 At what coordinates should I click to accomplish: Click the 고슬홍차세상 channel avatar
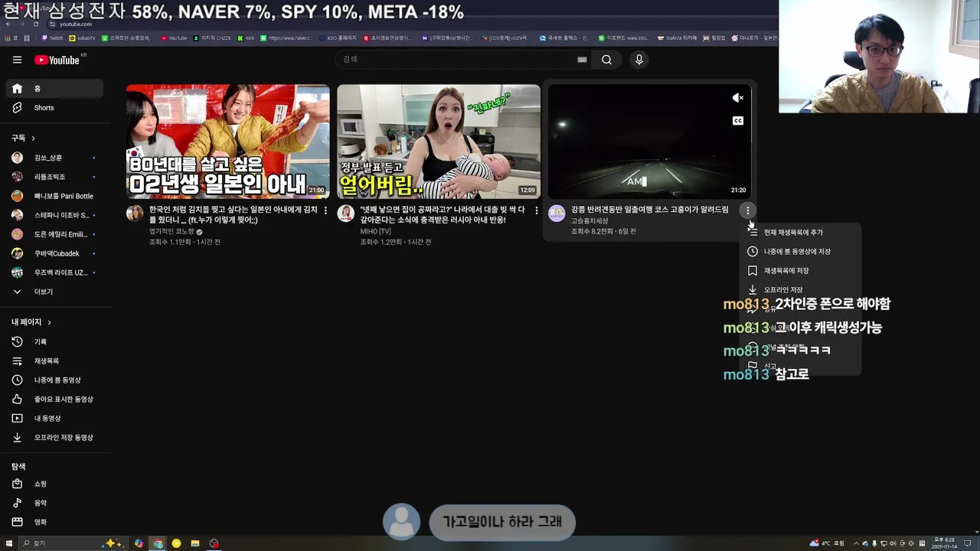point(557,214)
